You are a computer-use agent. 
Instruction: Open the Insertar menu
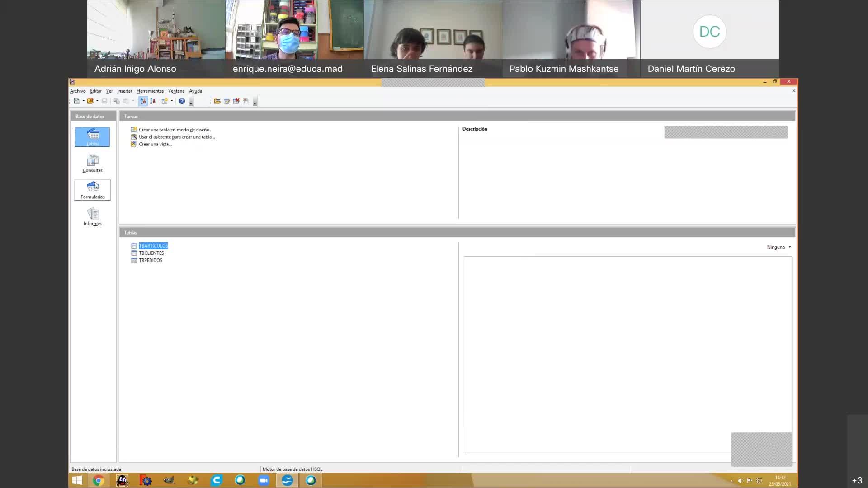(124, 91)
